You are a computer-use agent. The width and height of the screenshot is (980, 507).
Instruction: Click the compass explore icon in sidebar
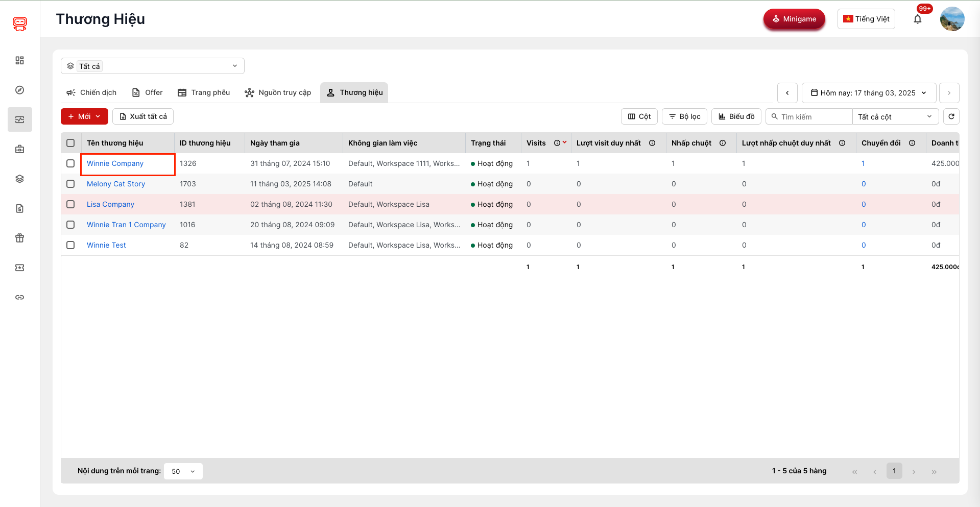click(x=19, y=90)
